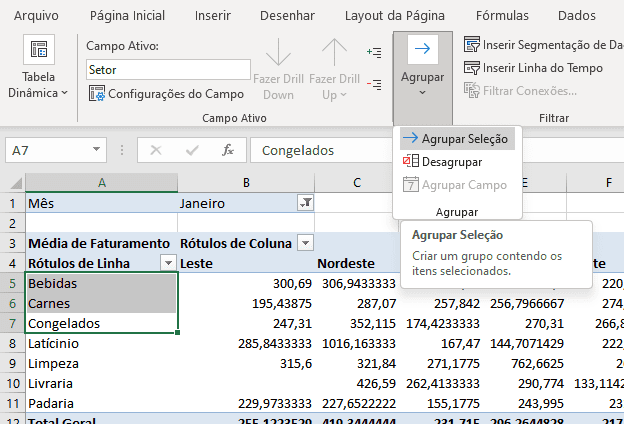Click the Carnes cell
The image size is (624, 424).
(101, 303)
